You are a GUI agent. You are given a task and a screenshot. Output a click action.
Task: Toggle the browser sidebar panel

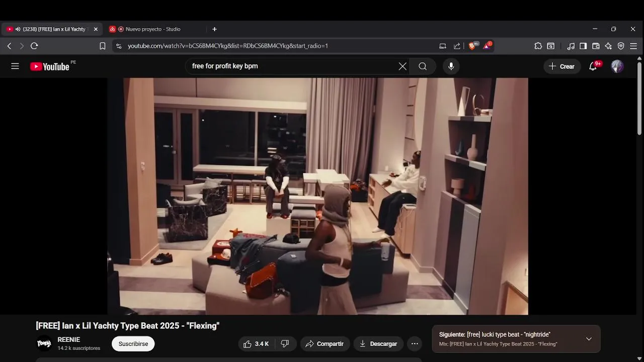(583, 46)
